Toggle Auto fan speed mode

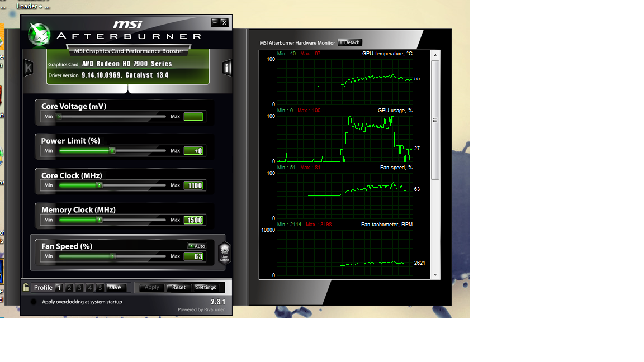click(197, 246)
